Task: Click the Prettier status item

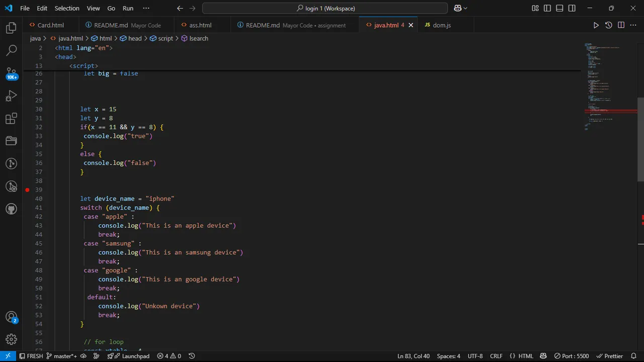Action: click(609, 356)
